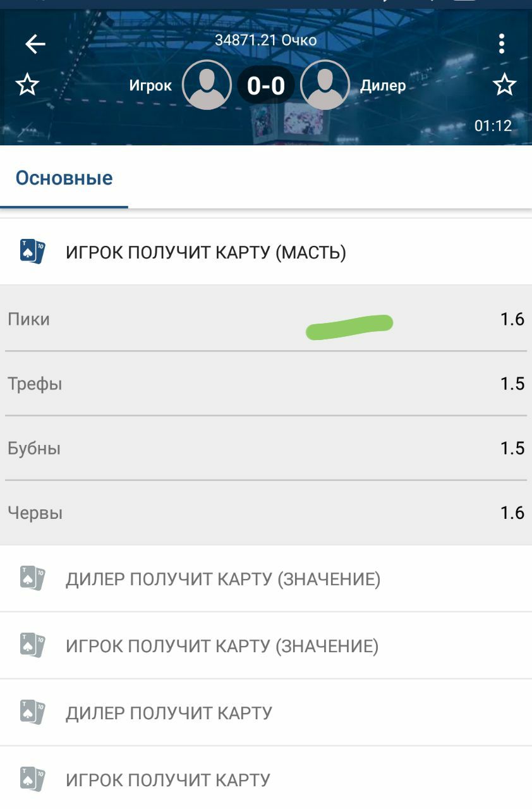Tap the Игрок avatar icon
The height and width of the screenshot is (809, 532).
coord(207,85)
